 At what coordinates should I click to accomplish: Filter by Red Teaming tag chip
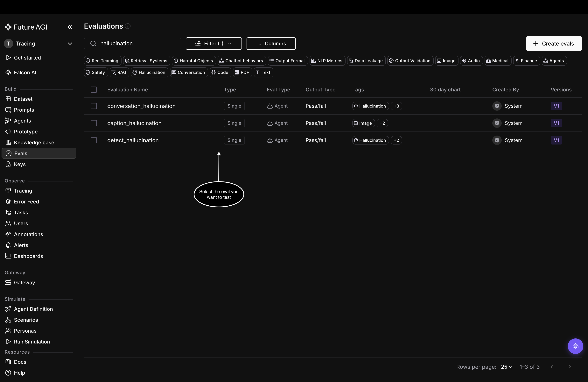(x=102, y=60)
